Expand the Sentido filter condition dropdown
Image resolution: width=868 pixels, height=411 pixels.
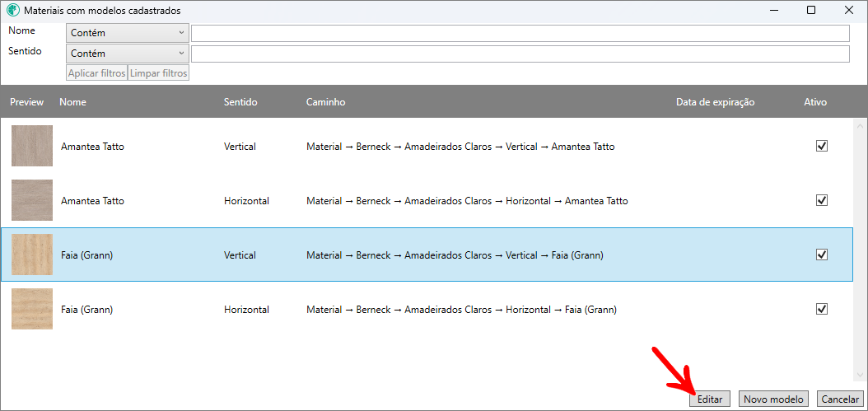(x=128, y=54)
